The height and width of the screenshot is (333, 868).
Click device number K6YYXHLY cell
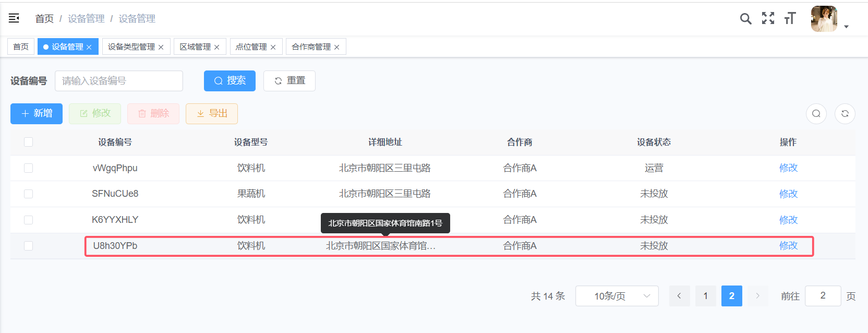(x=115, y=220)
